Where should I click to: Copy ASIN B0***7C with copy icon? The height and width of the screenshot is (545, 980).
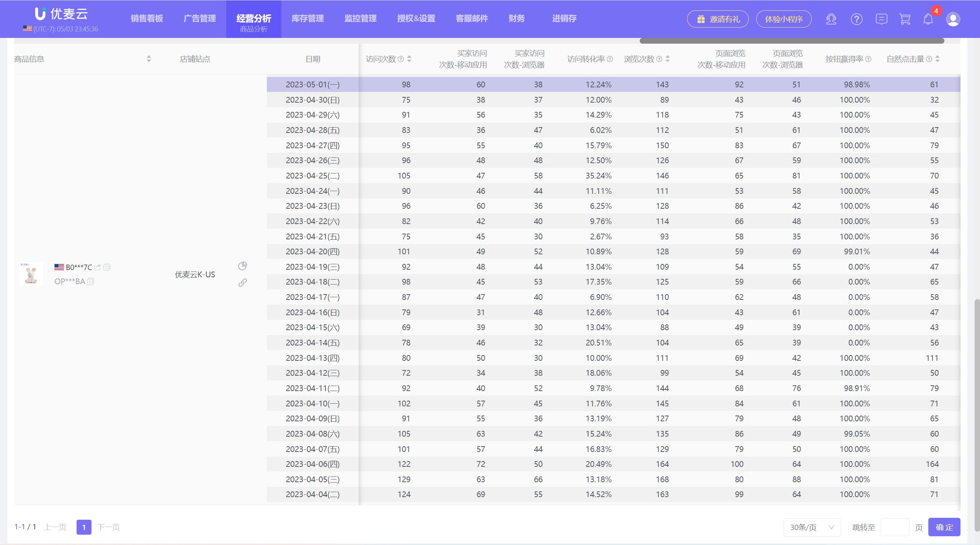tap(107, 267)
